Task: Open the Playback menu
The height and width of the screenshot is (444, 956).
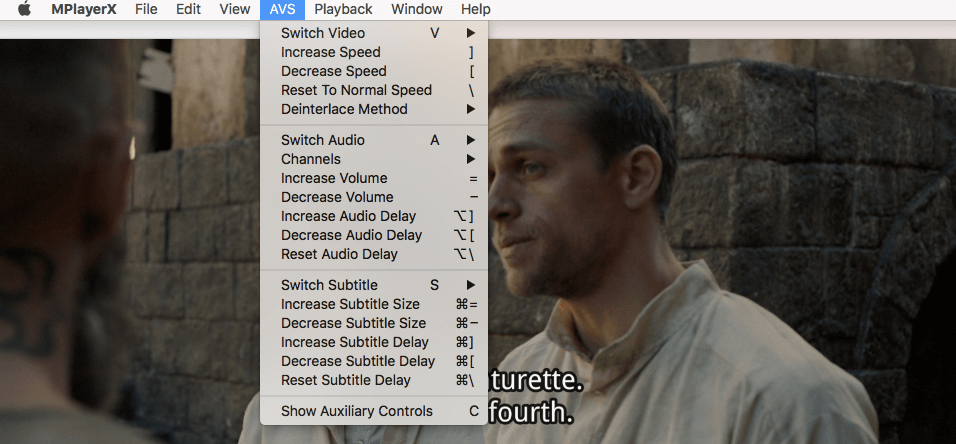Action: pos(343,9)
